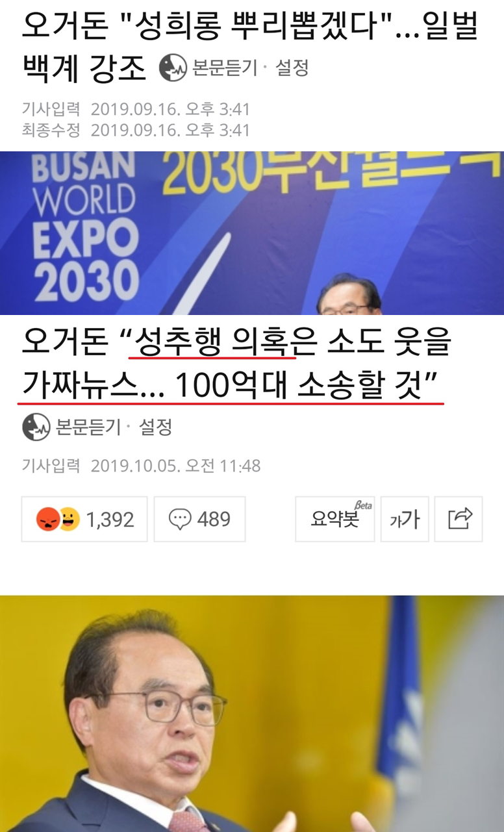Tap the top article audio listen icon
This screenshot has width=504, height=832.
pyautogui.click(x=173, y=68)
